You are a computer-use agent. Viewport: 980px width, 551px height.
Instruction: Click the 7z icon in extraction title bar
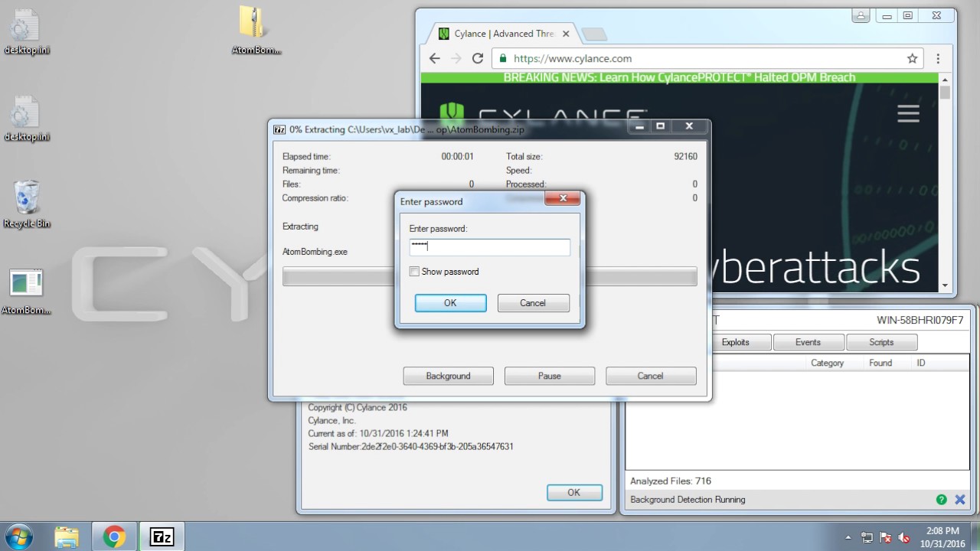tap(279, 129)
